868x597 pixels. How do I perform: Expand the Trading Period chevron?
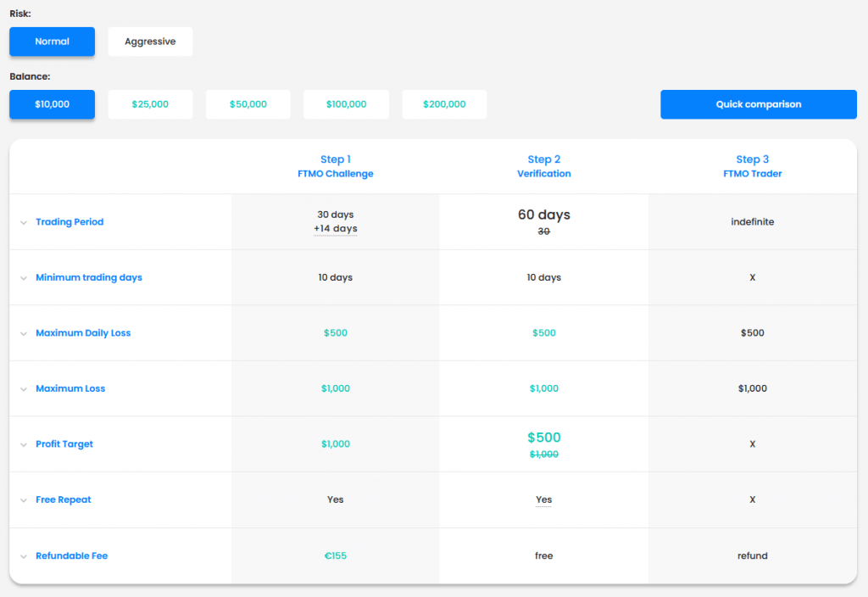(23, 222)
